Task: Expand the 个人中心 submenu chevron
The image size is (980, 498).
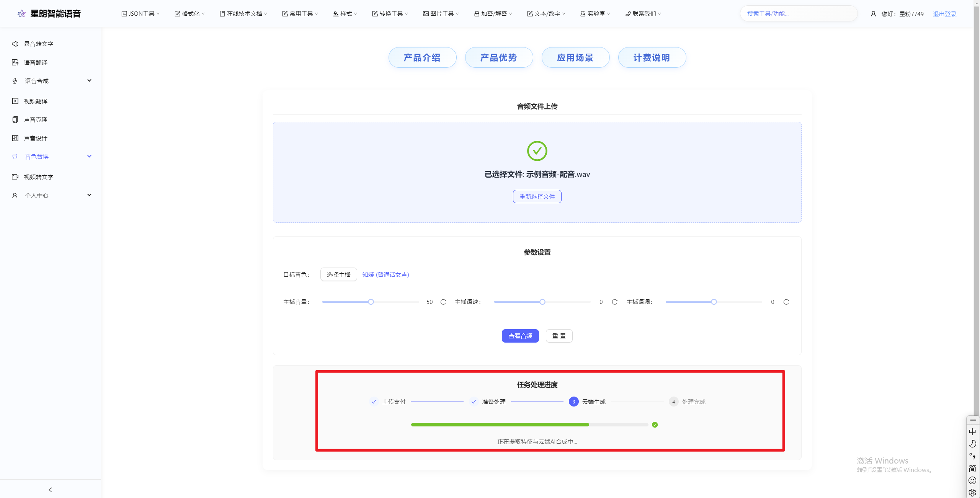Action: [89, 195]
